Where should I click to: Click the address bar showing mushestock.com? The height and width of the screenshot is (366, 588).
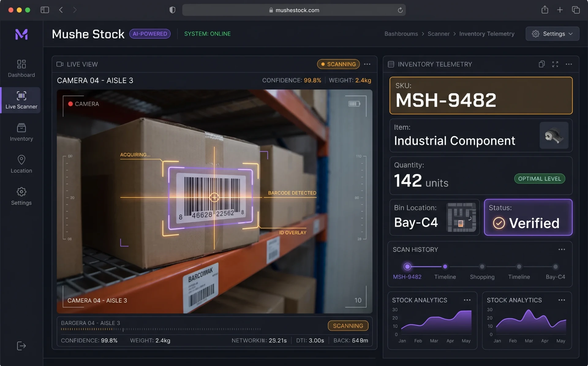pos(294,10)
